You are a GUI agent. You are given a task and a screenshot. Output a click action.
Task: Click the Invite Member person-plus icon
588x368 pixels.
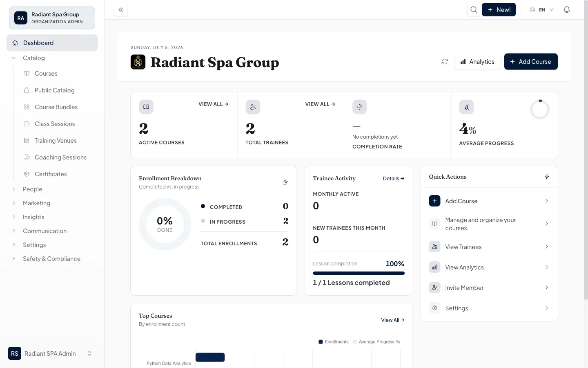point(434,287)
